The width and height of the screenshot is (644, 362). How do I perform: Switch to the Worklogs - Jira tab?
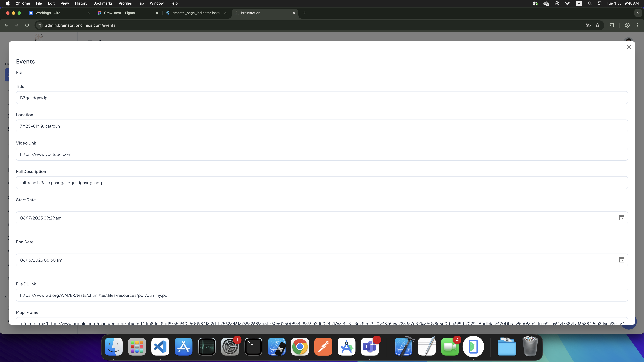(48, 13)
